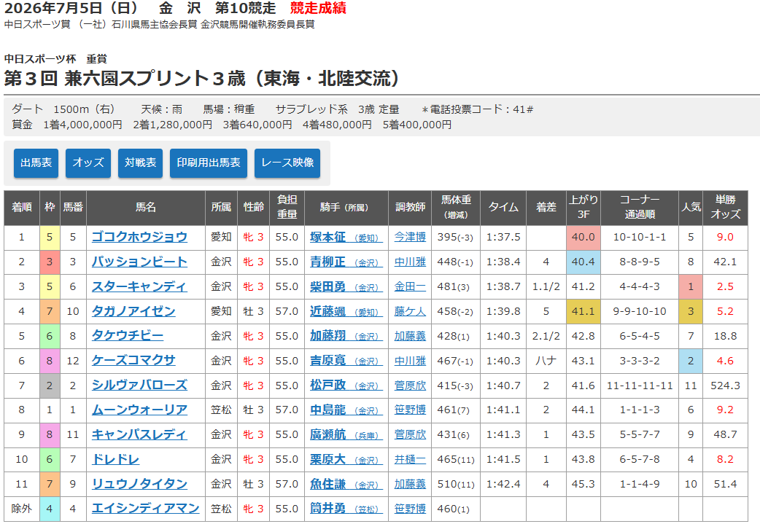Viewport: 760px width, 532px height.
Task: Open trainer 加藤義 in タケウチビー row
Action: (410, 336)
